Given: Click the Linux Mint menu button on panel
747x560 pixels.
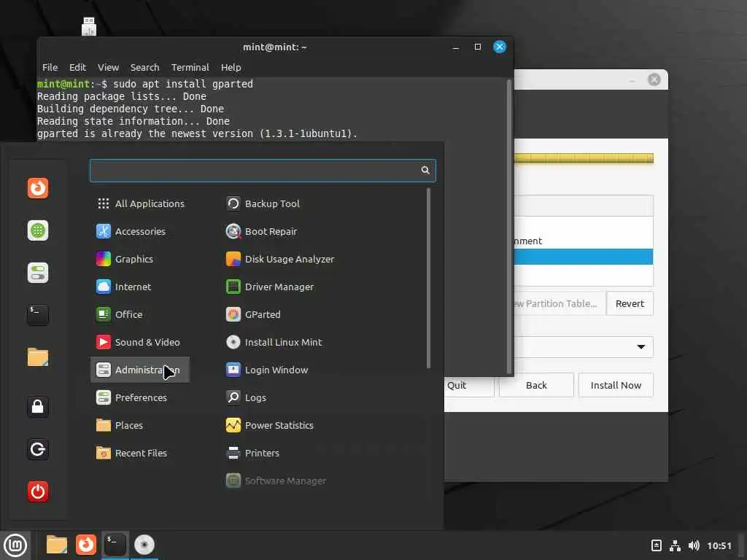Looking at the screenshot, I should point(15,545).
